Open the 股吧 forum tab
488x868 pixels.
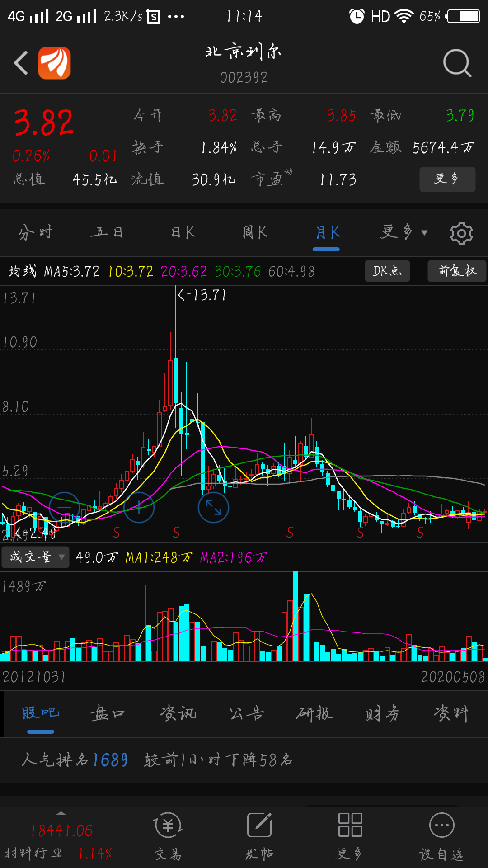[x=41, y=713]
